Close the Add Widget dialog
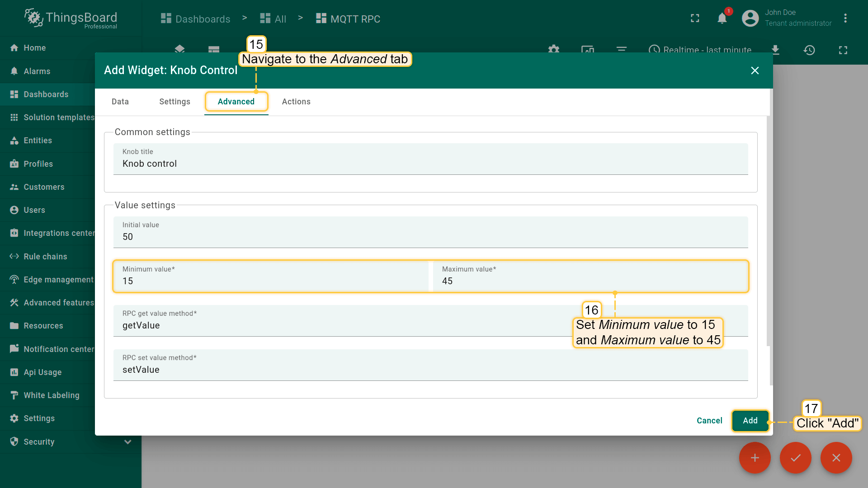This screenshot has height=488, width=868. (755, 70)
